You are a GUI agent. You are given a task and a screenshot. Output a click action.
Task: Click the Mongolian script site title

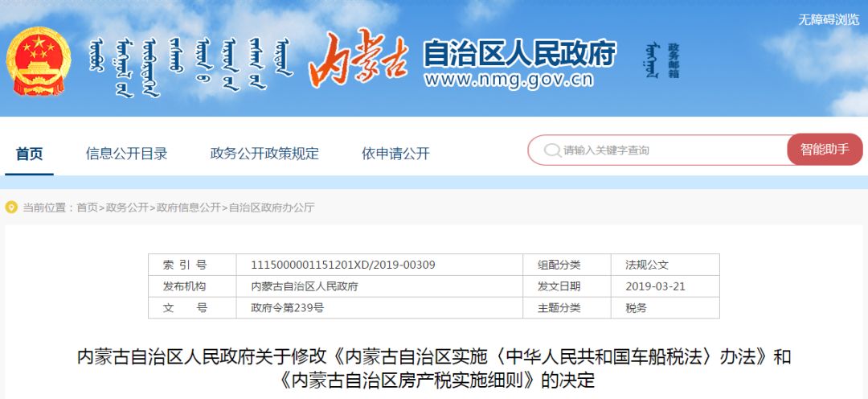(190, 67)
